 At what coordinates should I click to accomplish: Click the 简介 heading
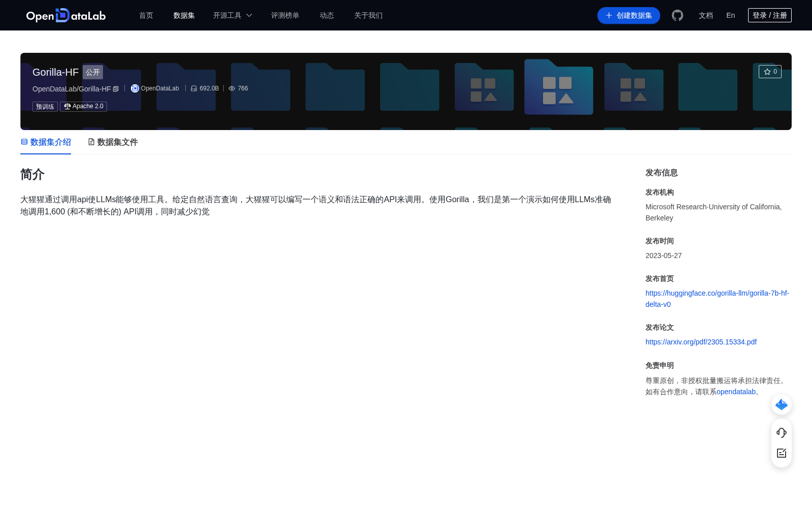click(x=32, y=174)
